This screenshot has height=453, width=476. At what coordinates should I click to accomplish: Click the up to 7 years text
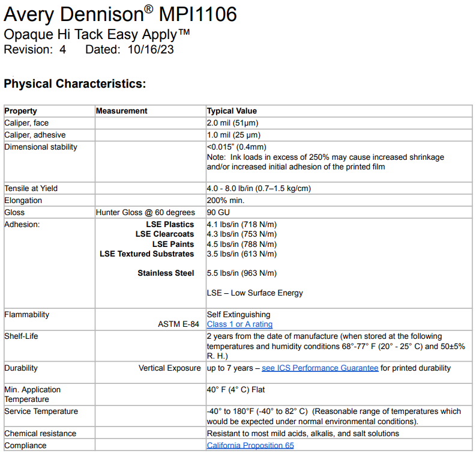point(230,368)
